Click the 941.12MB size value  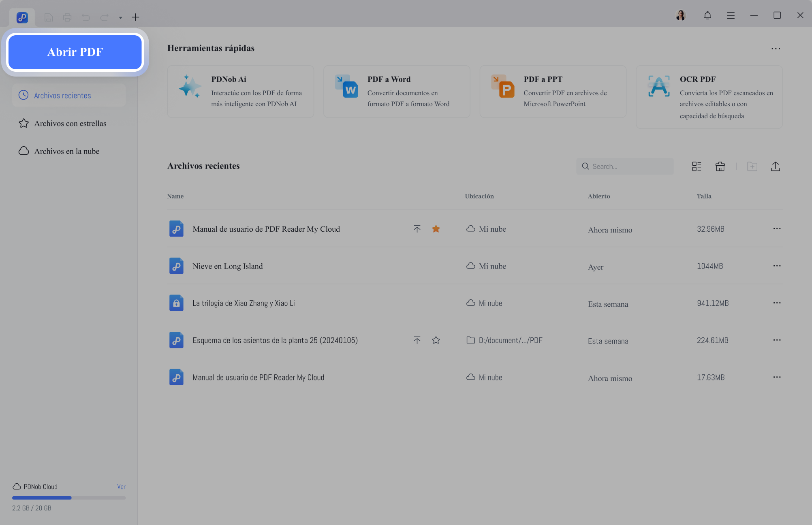713,303
